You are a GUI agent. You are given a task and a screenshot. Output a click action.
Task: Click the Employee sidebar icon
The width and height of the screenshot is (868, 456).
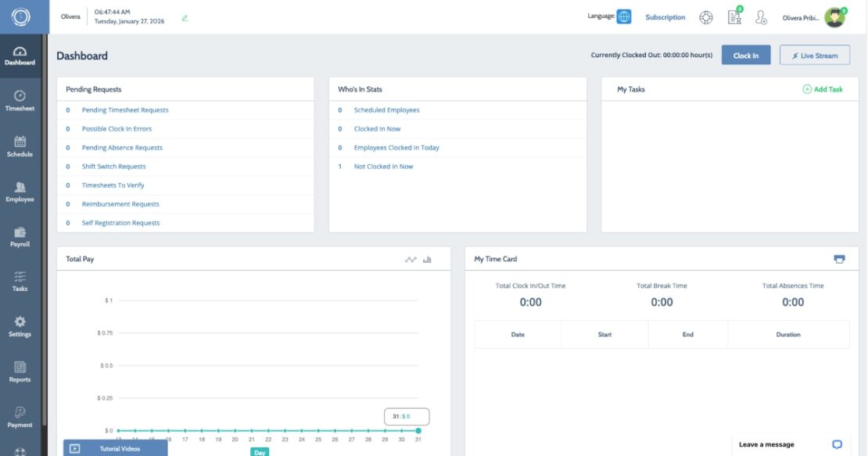pos(20,191)
